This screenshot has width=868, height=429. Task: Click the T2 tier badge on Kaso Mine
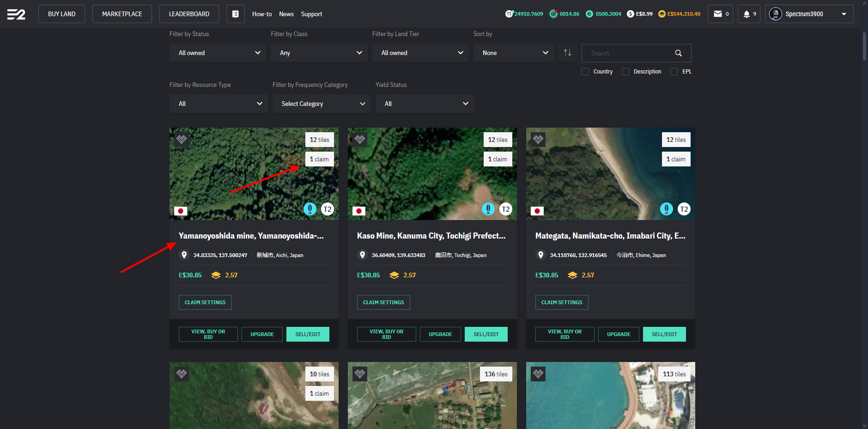click(x=506, y=209)
